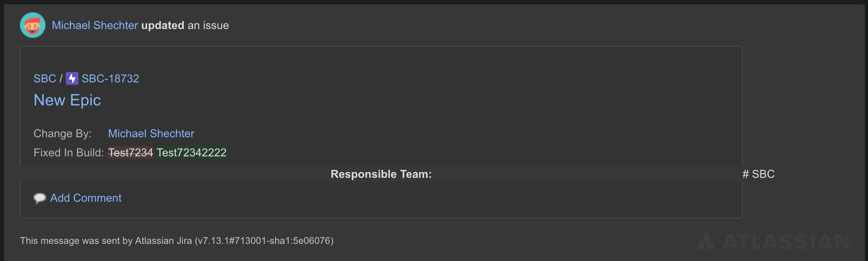Open the New Epic issue title

67,100
